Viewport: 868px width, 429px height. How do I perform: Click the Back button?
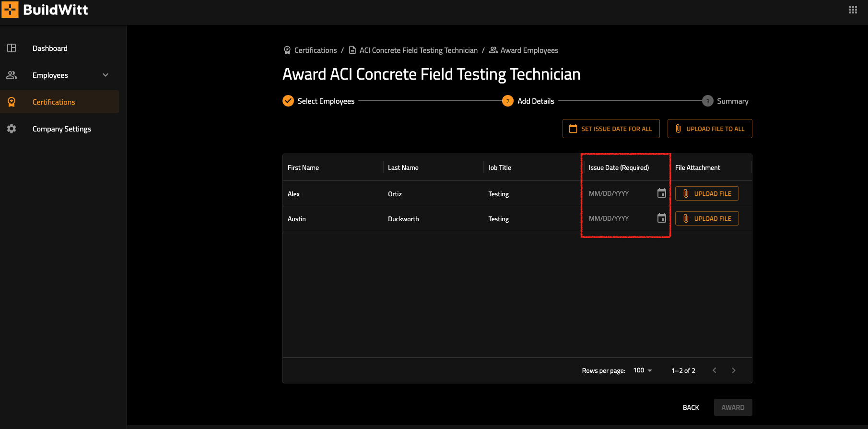[691, 407]
